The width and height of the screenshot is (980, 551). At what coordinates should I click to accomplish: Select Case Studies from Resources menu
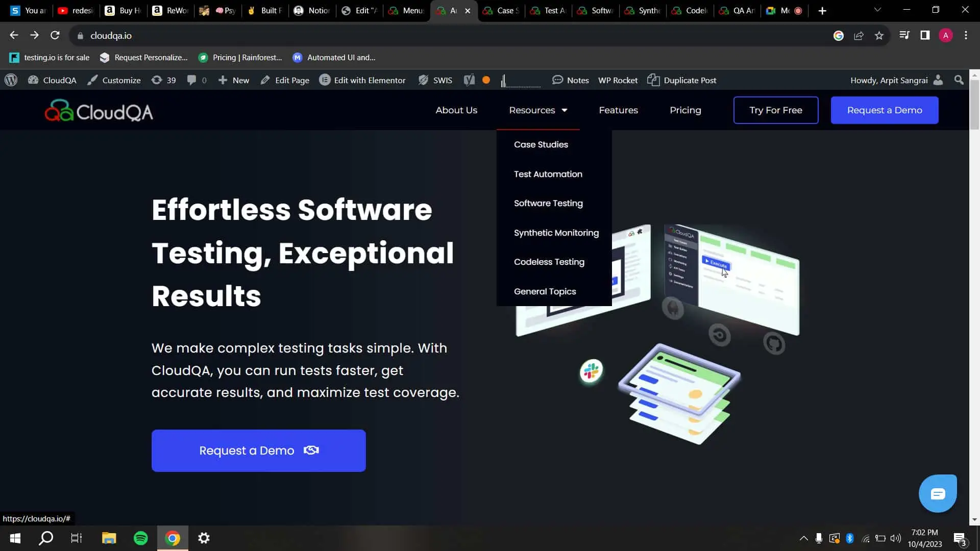coord(541,144)
